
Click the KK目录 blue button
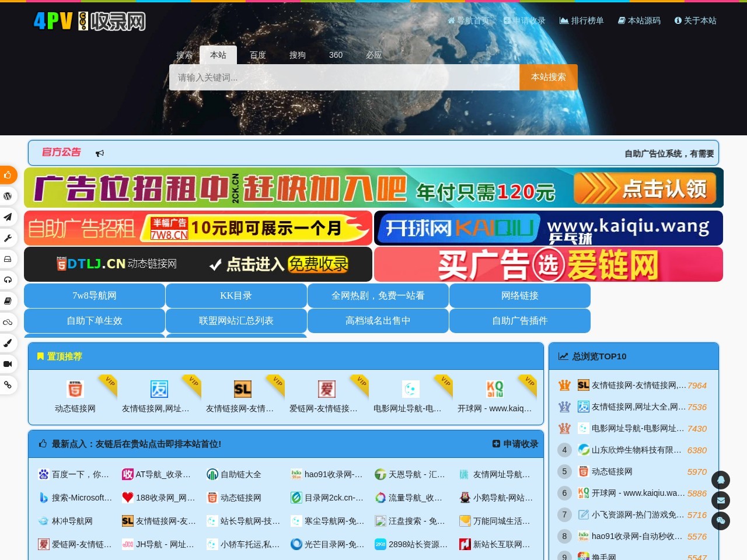(236, 296)
